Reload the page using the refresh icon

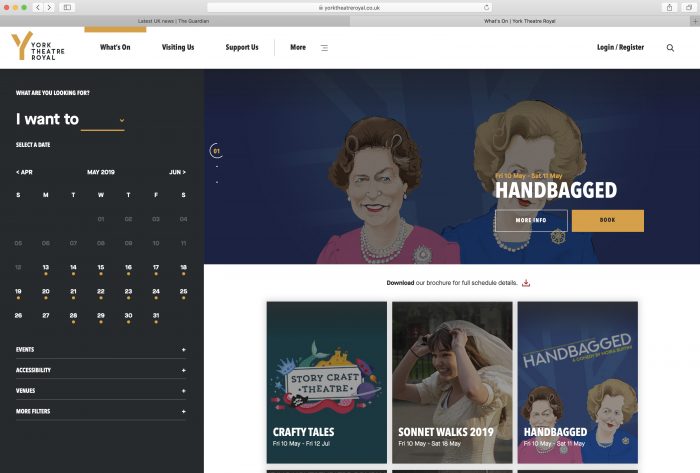pyautogui.click(x=486, y=7)
